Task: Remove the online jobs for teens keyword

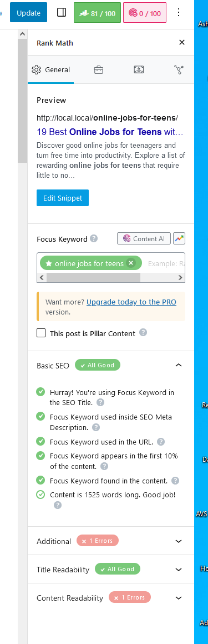Action: point(130,263)
